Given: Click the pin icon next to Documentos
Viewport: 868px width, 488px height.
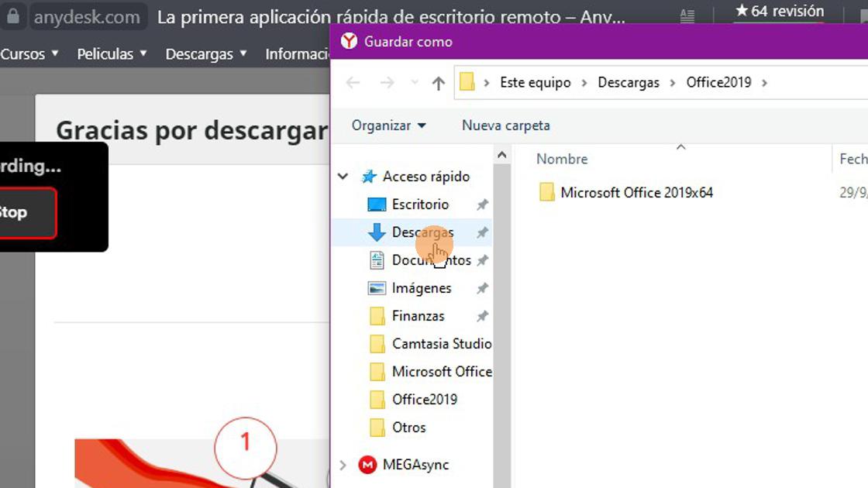Looking at the screenshot, I should tap(483, 260).
